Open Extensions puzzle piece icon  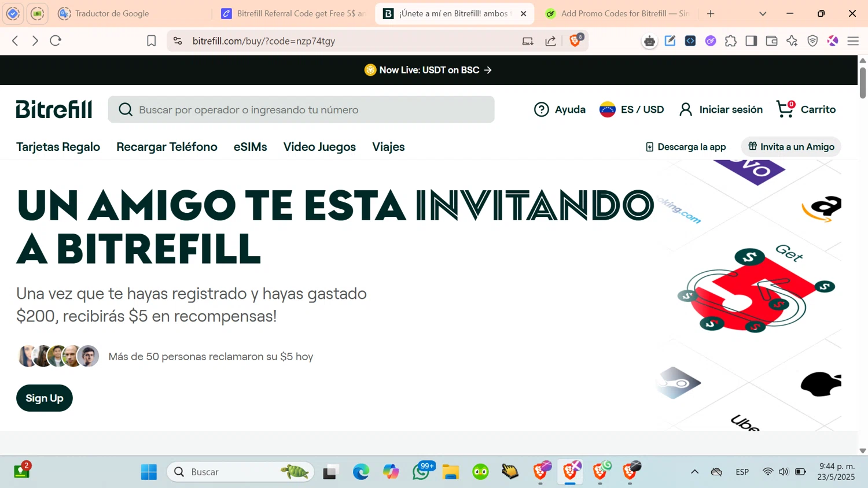point(731,41)
